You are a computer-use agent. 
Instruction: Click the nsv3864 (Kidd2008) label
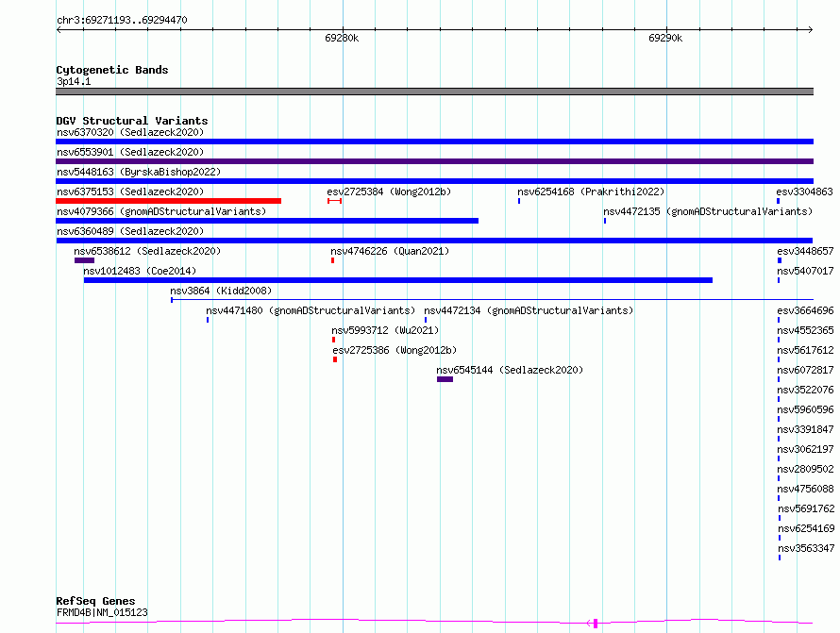click(x=221, y=291)
